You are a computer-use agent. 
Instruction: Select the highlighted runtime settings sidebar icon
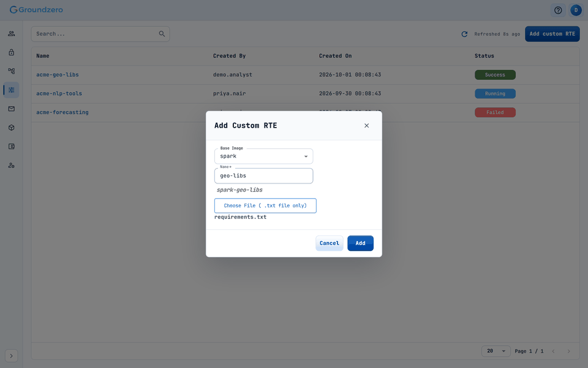click(x=11, y=90)
